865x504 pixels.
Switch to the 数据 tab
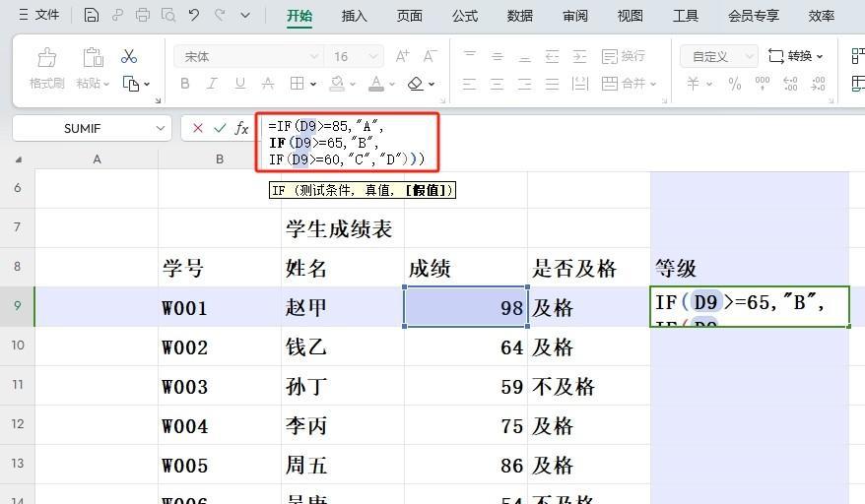point(519,16)
